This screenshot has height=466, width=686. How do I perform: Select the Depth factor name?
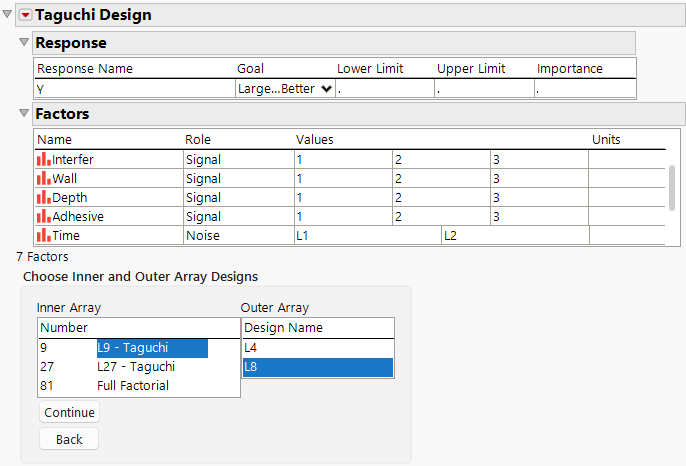tap(70, 197)
